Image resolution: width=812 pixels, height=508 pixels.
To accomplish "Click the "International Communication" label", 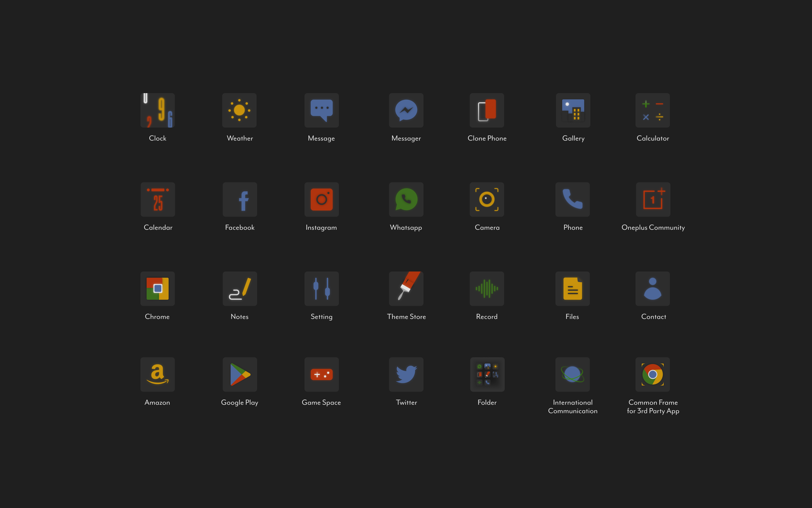I will tap(572, 407).
